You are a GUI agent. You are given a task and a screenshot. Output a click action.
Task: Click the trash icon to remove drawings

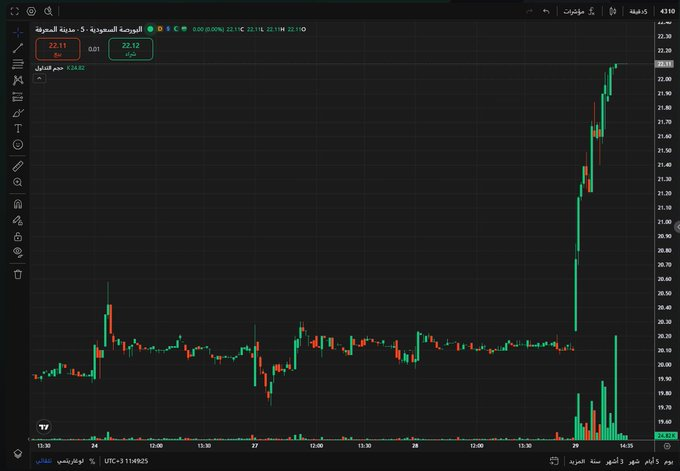click(x=18, y=274)
